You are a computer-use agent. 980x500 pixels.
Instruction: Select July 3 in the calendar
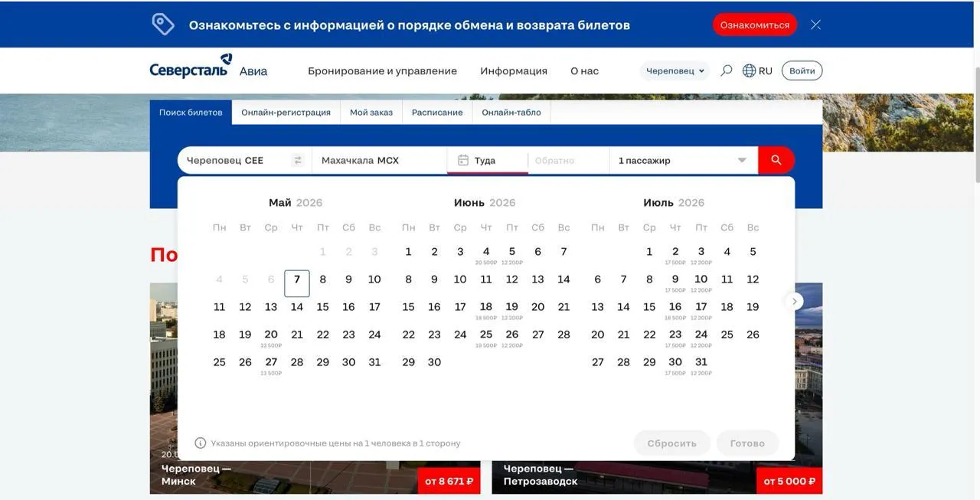[701, 255]
